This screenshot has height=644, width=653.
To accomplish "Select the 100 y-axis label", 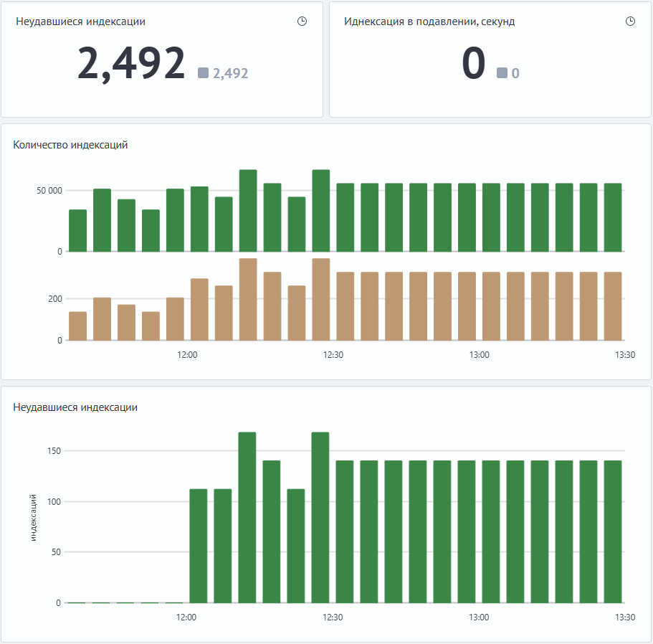I will click(x=54, y=501).
